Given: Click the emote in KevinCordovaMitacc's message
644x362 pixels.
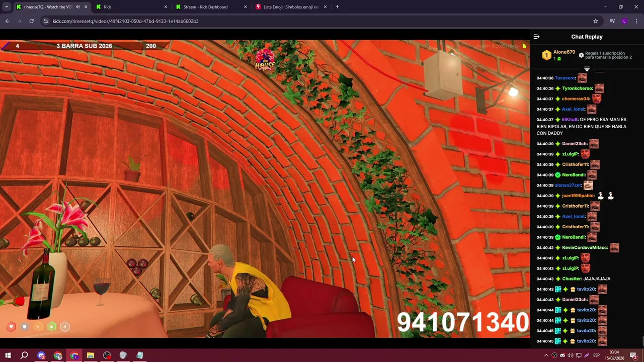Looking at the screenshot, I should (x=614, y=247).
